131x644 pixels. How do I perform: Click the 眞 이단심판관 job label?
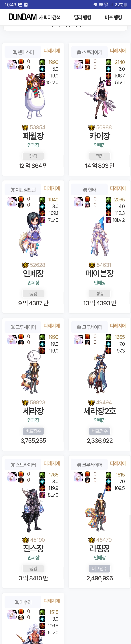point(23,190)
